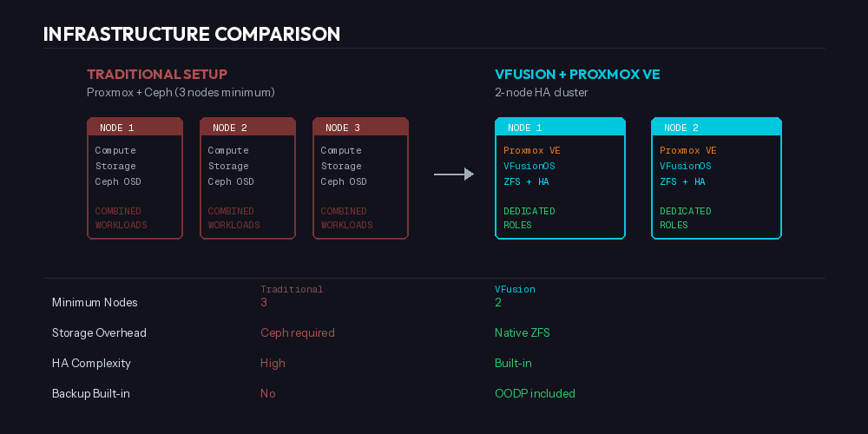The width and height of the screenshot is (868, 434).
Task: Click Ceph OSD in red Node 3
Action: point(345,182)
